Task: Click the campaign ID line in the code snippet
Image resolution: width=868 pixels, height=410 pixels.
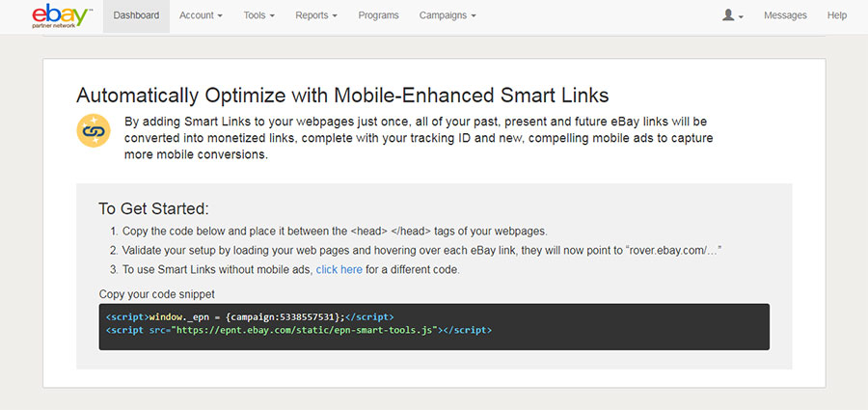Action: 250,317
